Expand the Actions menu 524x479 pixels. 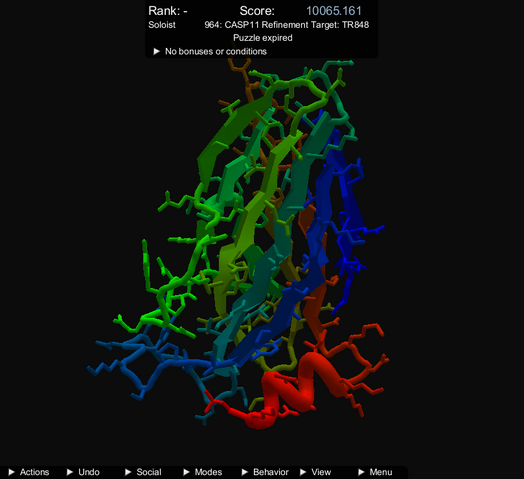(29, 472)
